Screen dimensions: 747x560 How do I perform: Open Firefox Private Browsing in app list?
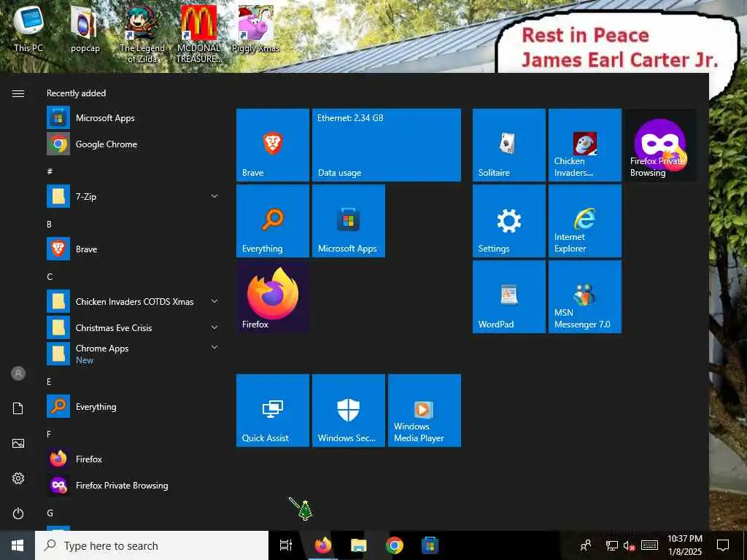(133, 485)
